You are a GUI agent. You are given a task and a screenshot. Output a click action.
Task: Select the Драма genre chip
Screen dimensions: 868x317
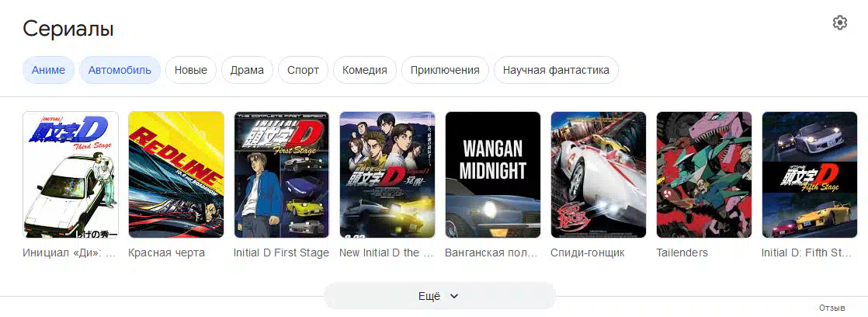pos(248,71)
